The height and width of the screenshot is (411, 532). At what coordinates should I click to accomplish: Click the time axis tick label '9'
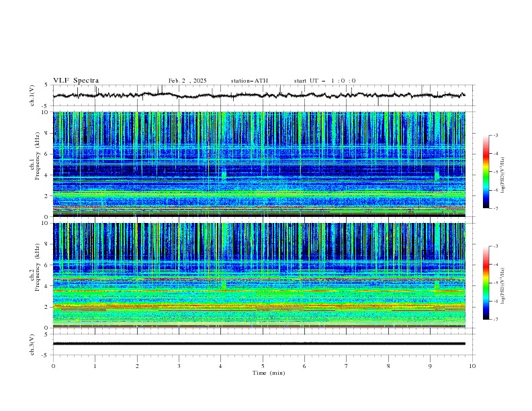430,366
